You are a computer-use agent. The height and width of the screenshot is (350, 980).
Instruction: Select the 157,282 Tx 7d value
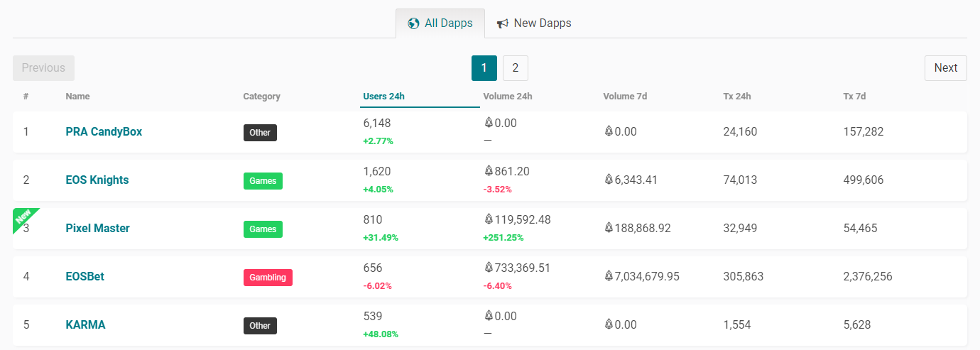pos(864,132)
